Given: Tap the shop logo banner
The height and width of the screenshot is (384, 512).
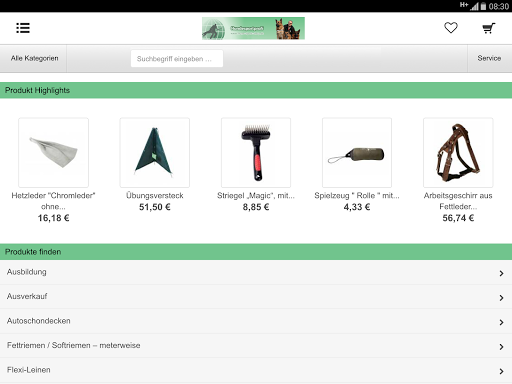Looking at the screenshot, I should (253, 28).
